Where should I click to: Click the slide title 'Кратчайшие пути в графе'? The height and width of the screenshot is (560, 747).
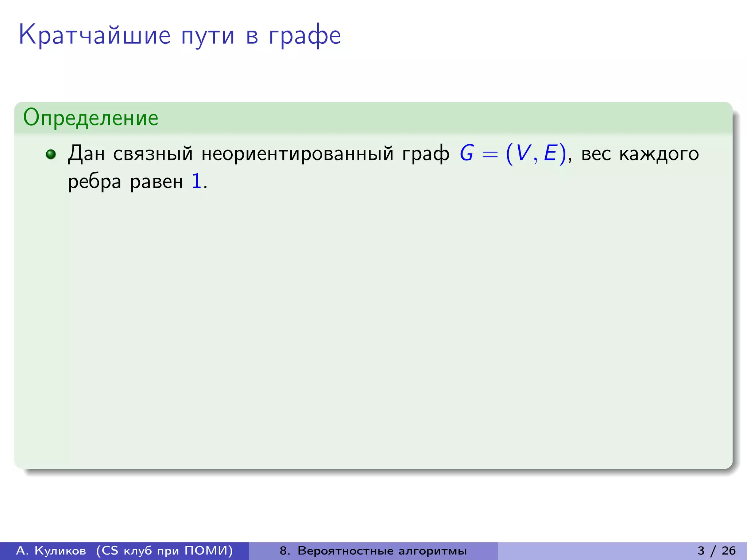point(180,35)
